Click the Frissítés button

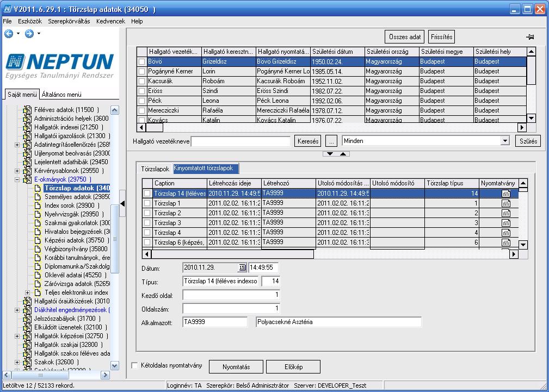pyautogui.click(x=441, y=37)
